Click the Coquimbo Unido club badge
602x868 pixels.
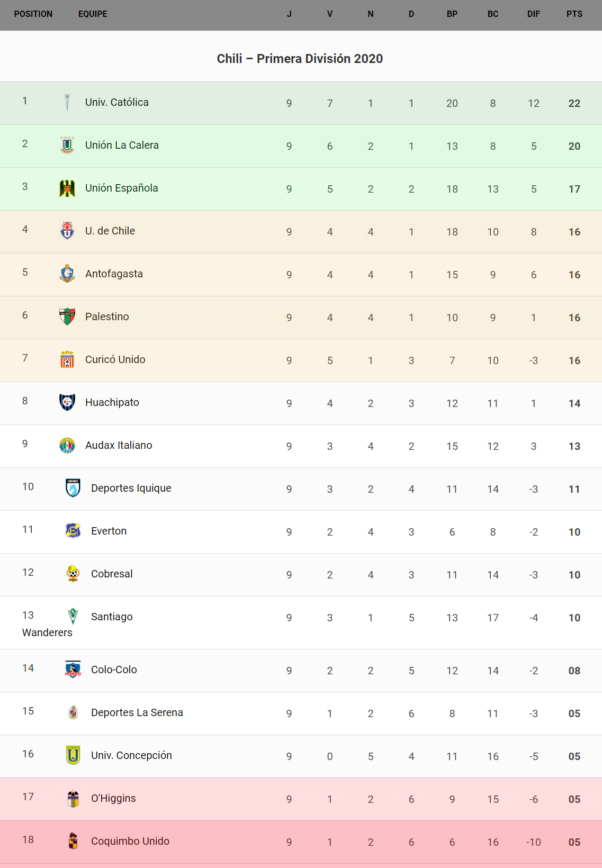(x=73, y=841)
